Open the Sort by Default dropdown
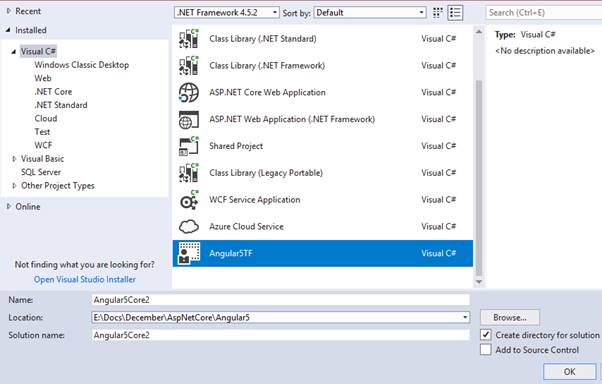This screenshot has height=384, width=602. pos(370,13)
